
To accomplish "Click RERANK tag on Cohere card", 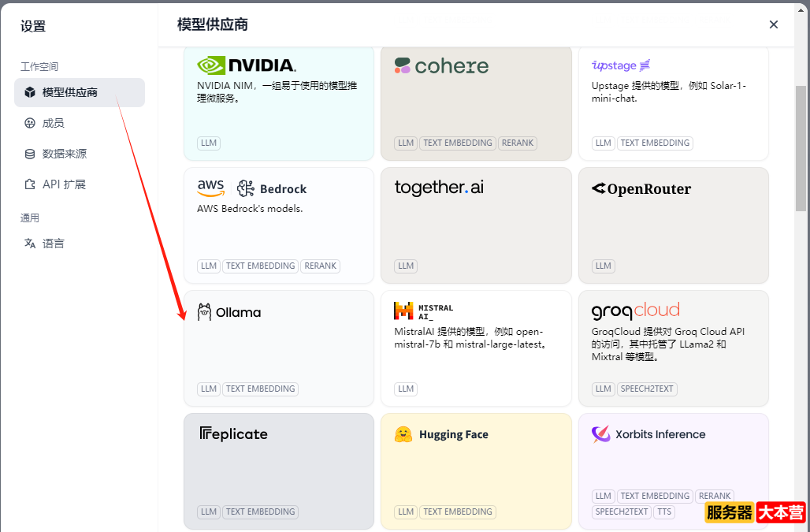I will click(518, 143).
